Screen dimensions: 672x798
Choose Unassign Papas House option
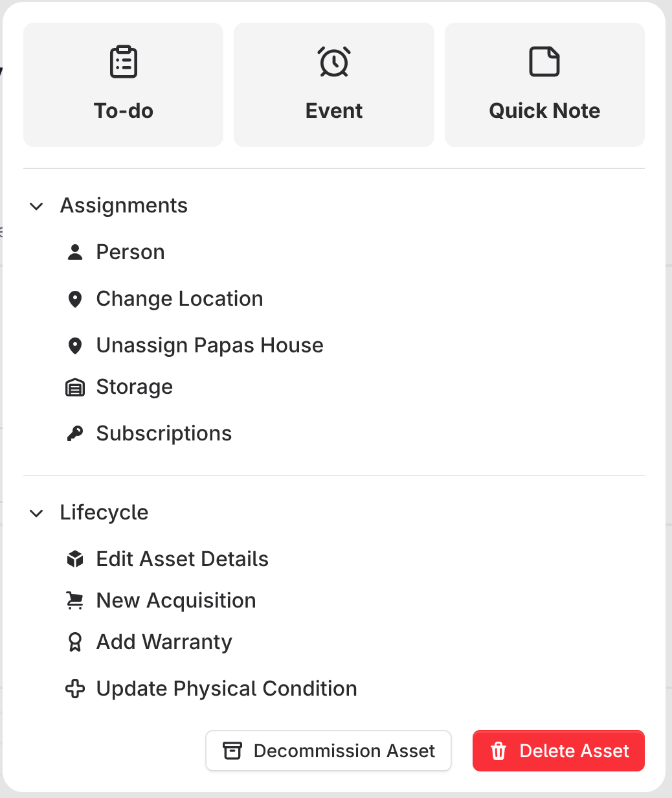coord(209,345)
